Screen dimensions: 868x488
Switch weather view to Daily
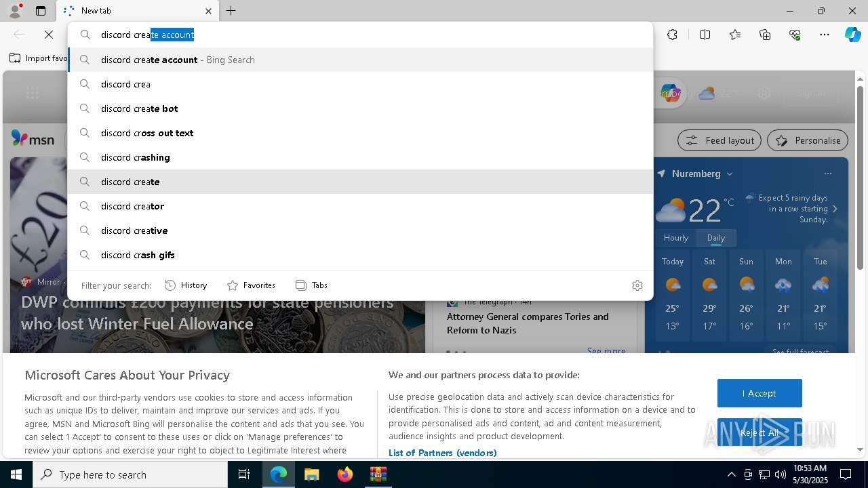(x=716, y=238)
